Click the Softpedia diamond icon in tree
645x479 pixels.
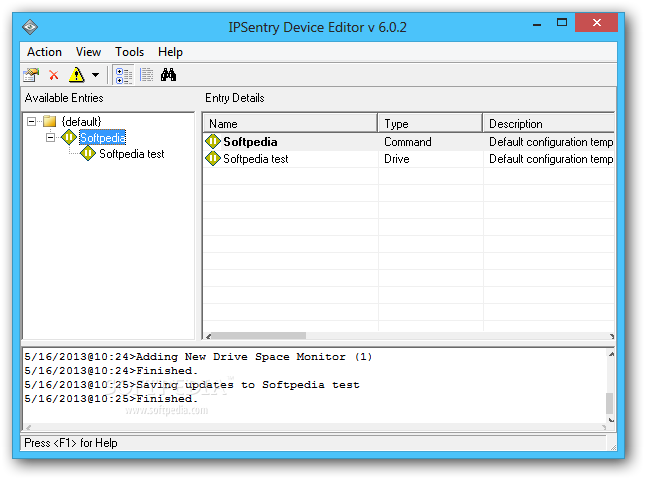tap(69, 137)
